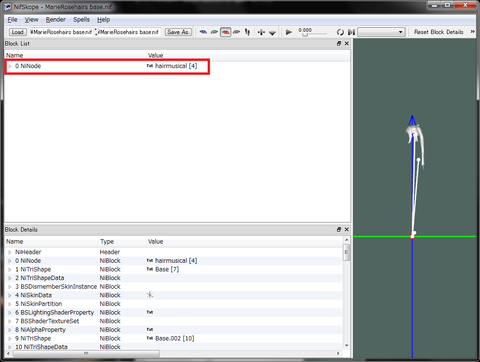Image resolution: width=480 pixels, height=362 pixels.
Task: Toggle the animation Loop icon
Action: coord(340,32)
